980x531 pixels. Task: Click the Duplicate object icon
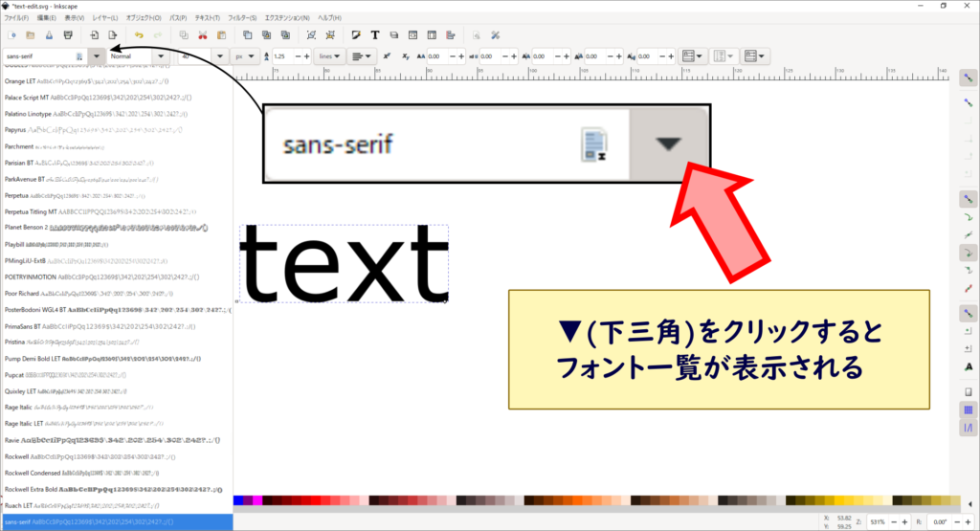(248, 35)
